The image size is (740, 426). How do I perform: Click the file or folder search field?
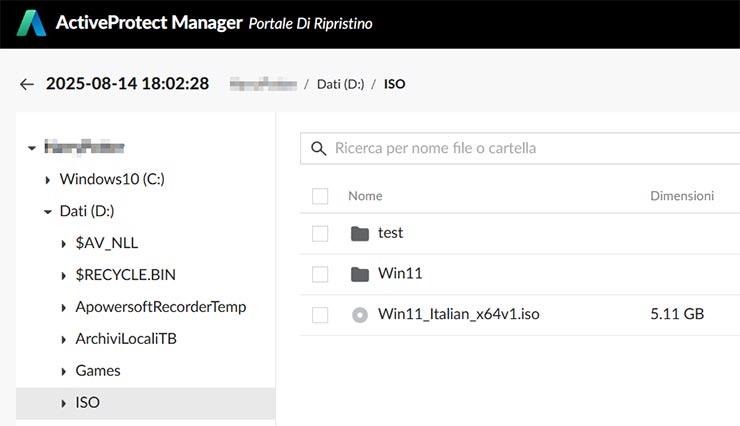tap(530, 148)
